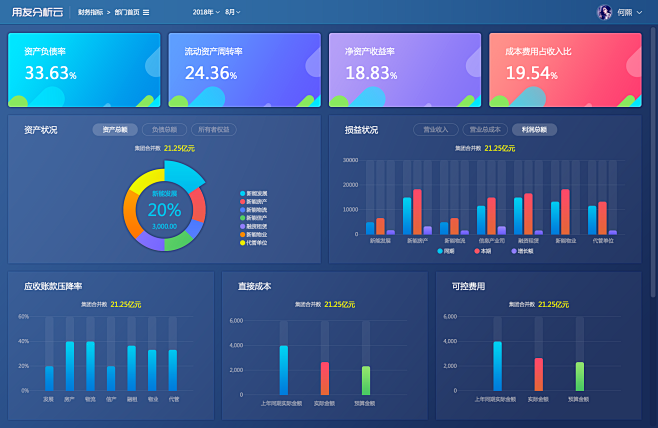The image size is (658, 428).
Task: Toggle the 本期 series legend in 损益状况
Action: tap(483, 251)
